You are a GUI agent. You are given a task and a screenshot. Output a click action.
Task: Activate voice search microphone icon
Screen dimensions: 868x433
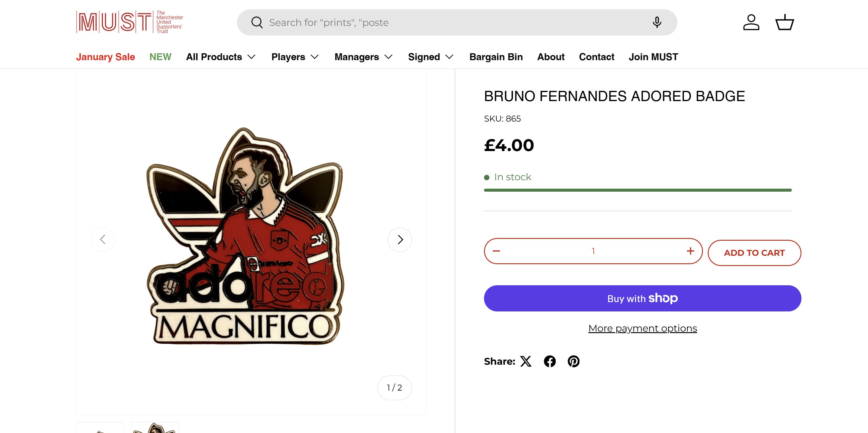[657, 23]
